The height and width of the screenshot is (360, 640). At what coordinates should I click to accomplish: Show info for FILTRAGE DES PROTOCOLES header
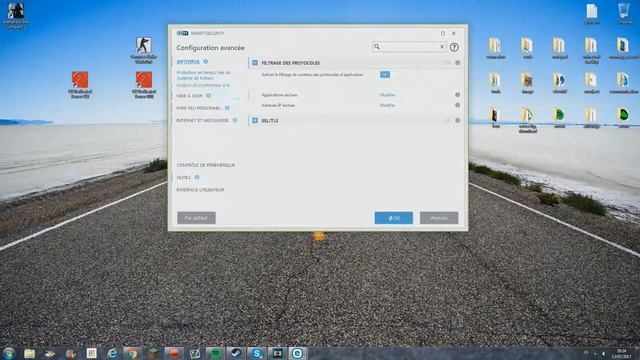pos(458,63)
